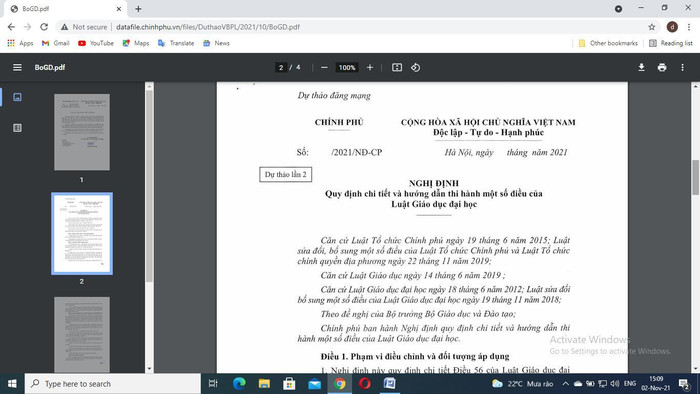Click the Chrome media control circle icon
The height and width of the screenshot is (394, 700).
618,8
